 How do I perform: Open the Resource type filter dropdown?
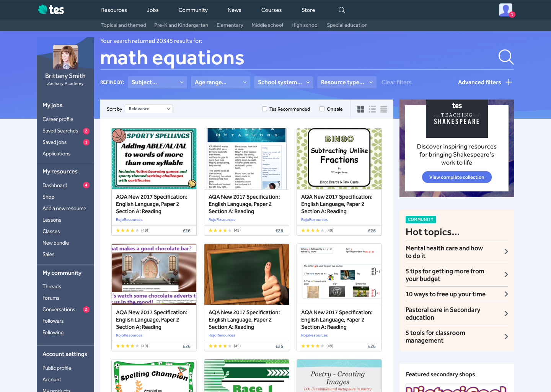tap(347, 82)
